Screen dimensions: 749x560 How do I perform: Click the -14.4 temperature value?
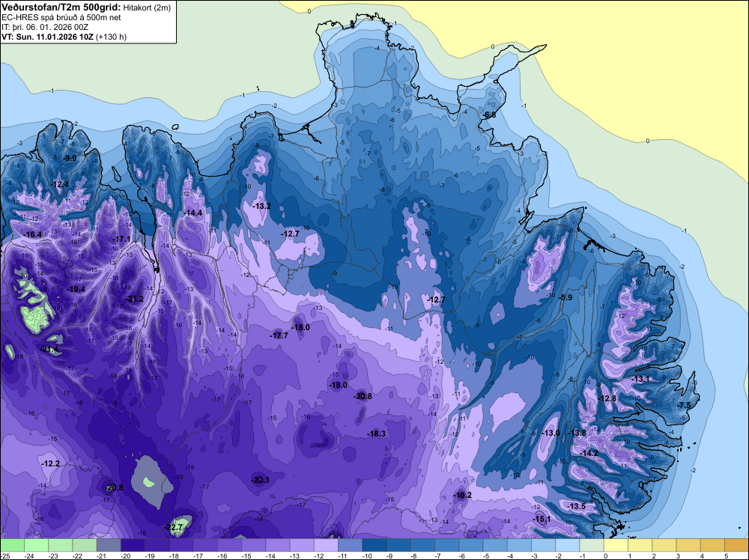coord(193,213)
